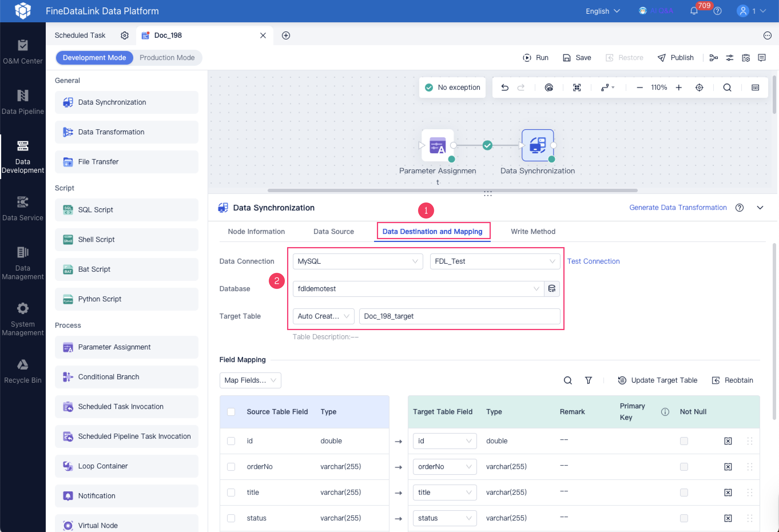Click the database refresh icon beside fdldemotest

(x=552, y=289)
